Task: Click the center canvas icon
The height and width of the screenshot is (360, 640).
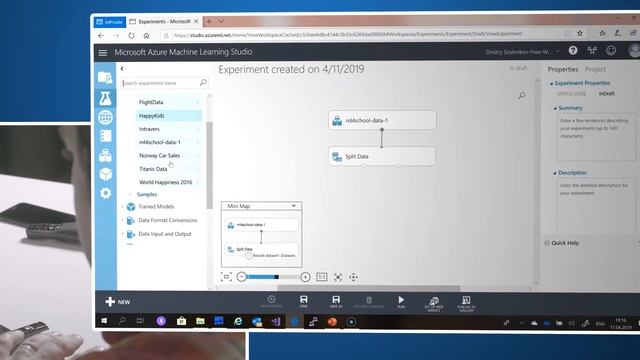Action: [x=338, y=277]
